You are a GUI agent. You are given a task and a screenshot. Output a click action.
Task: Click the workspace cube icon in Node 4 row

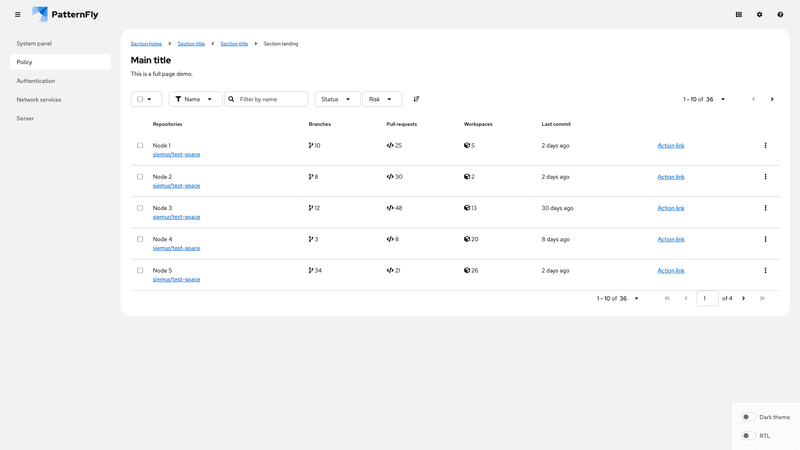point(467,239)
